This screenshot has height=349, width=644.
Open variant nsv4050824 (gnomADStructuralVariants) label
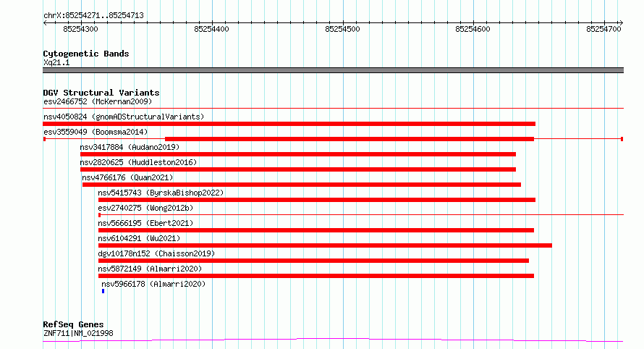[124, 117]
